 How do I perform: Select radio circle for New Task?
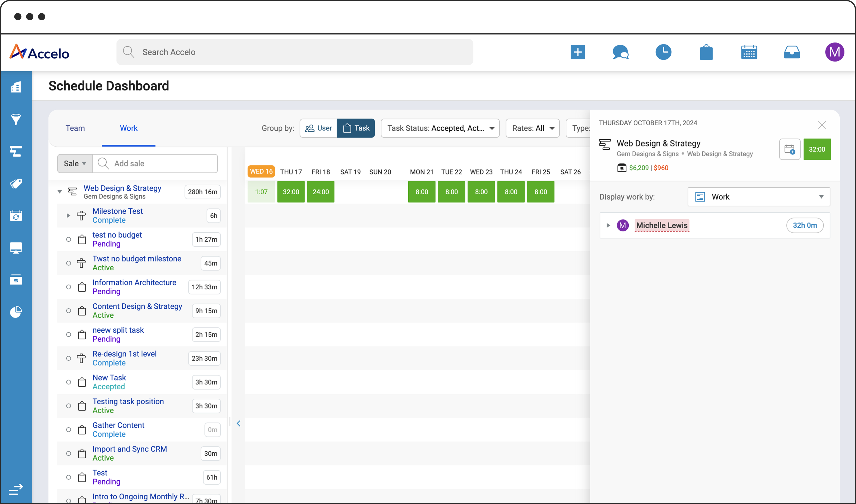(69, 382)
